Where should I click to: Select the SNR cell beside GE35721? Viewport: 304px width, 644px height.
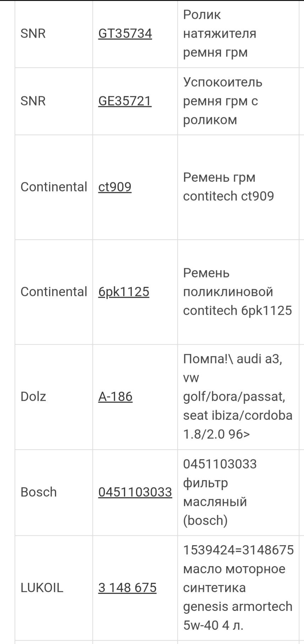pyautogui.click(x=33, y=101)
